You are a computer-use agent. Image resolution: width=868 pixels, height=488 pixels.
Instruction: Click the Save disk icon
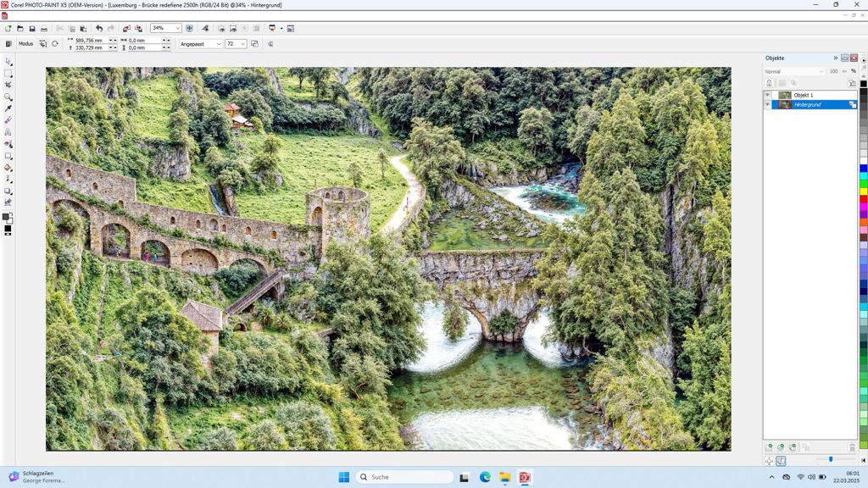point(32,28)
